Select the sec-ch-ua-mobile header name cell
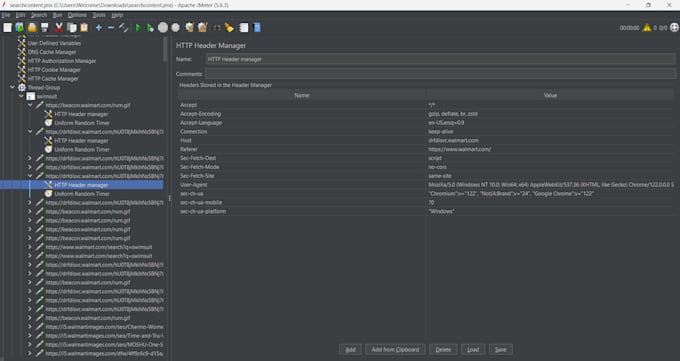The width and height of the screenshot is (680, 361). click(x=302, y=203)
